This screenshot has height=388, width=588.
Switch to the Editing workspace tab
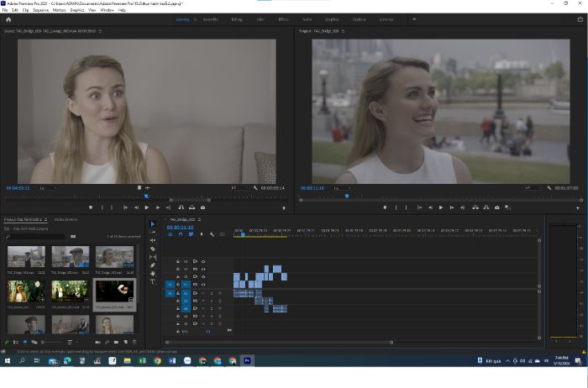click(x=237, y=19)
